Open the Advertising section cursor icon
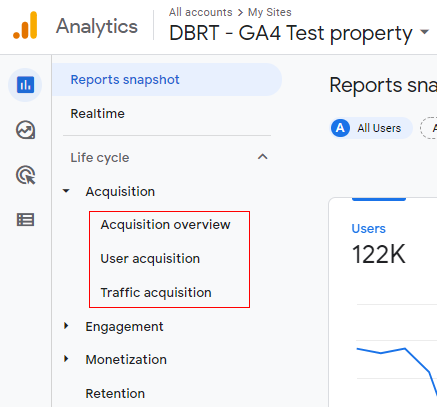 [26, 175]
